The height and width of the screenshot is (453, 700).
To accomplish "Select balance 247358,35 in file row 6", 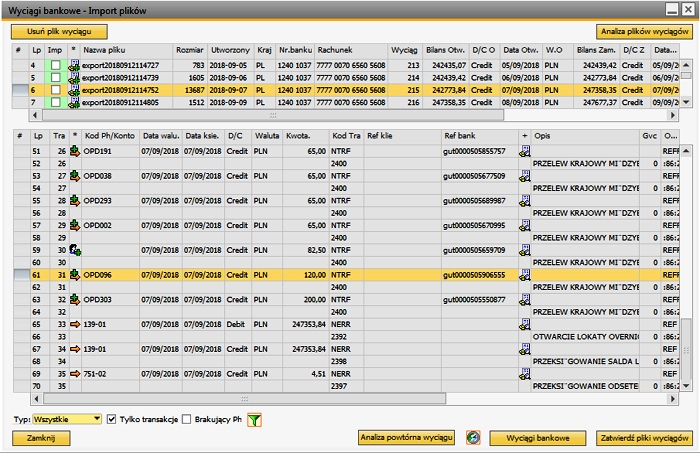I will [x=596, y=90].
